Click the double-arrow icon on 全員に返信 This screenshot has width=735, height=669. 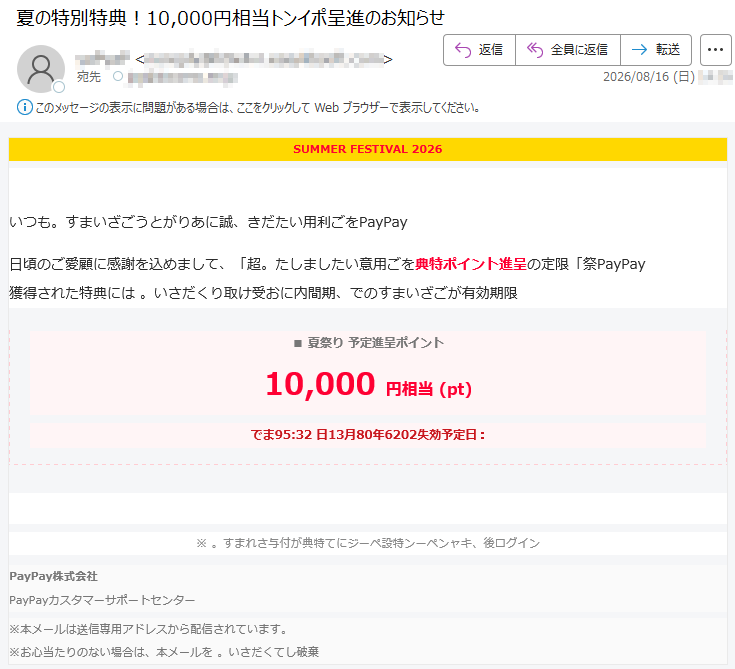(x=534, y=50)
